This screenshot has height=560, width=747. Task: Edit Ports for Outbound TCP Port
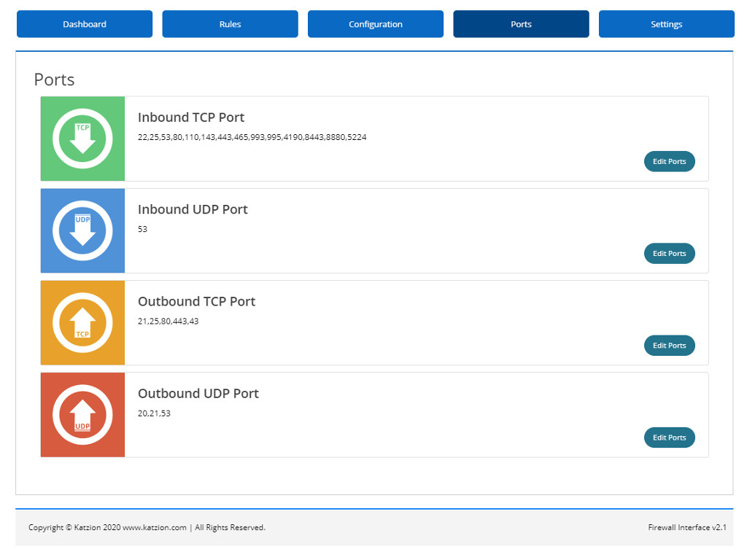coord(669,345)
